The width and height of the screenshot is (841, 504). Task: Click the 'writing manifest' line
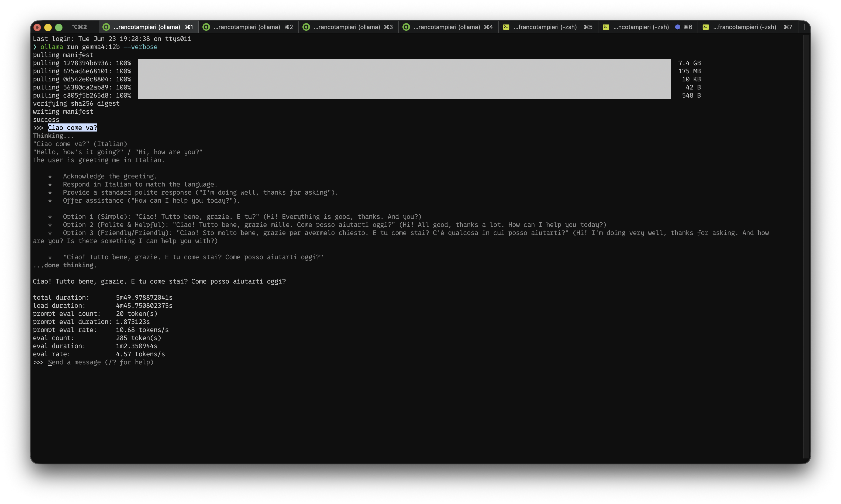point(63,111)
